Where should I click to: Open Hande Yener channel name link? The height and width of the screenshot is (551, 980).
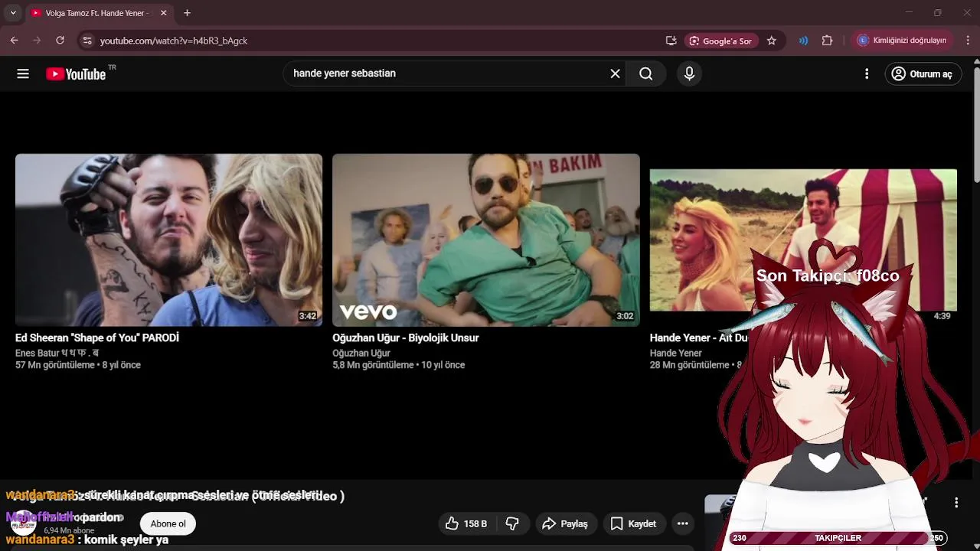click(x=676, y=353)
